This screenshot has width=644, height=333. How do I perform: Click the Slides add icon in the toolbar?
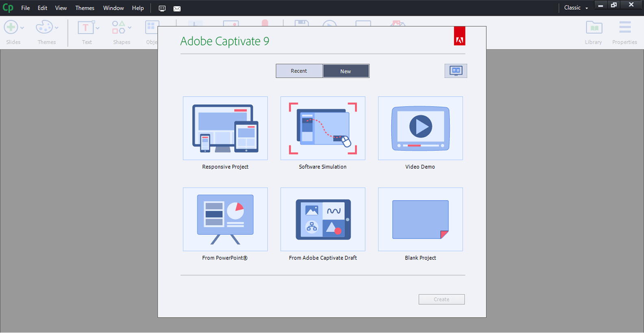[11, 27]
